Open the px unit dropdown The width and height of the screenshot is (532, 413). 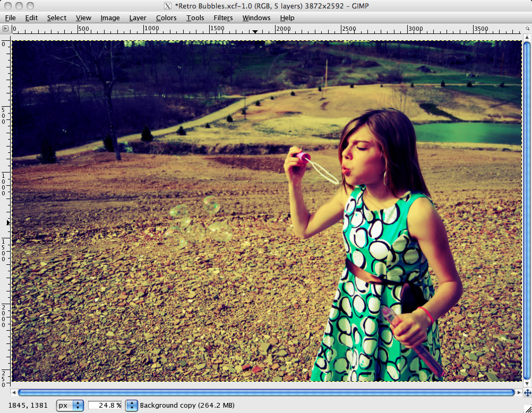70,405
